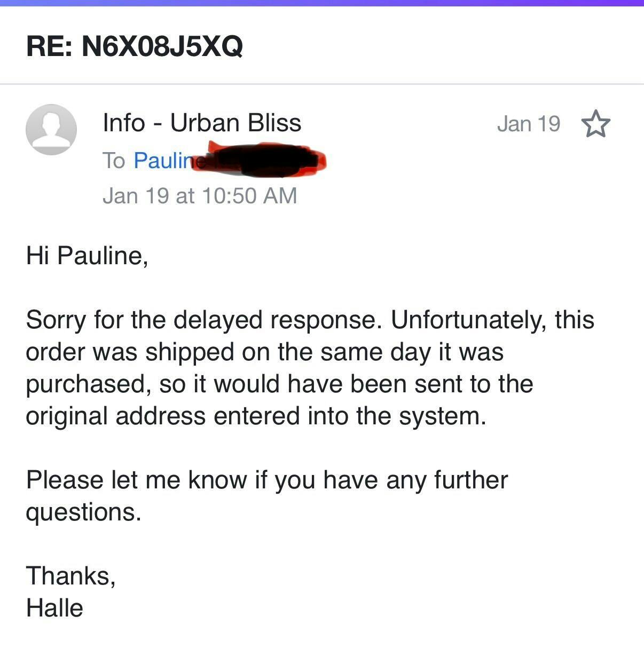The width and height of the screenshot is (644, 656).
Task: Click the Jan 19 at 10:50 AM timestamp
Action: click(x=199, y=195)
